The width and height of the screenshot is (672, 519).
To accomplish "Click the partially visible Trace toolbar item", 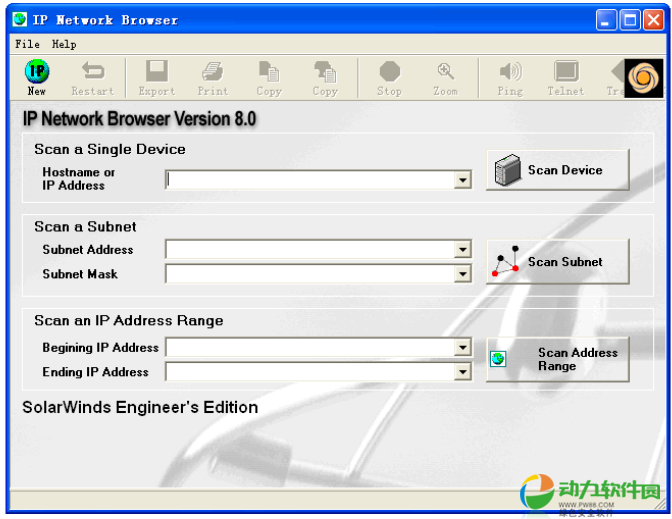I will click(616, 78).
